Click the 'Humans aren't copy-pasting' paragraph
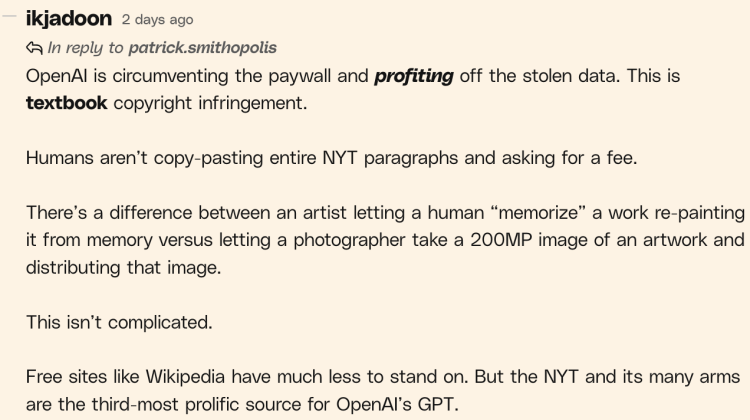The width and height of the screenshot is (750, 420). tap(331, 158)
